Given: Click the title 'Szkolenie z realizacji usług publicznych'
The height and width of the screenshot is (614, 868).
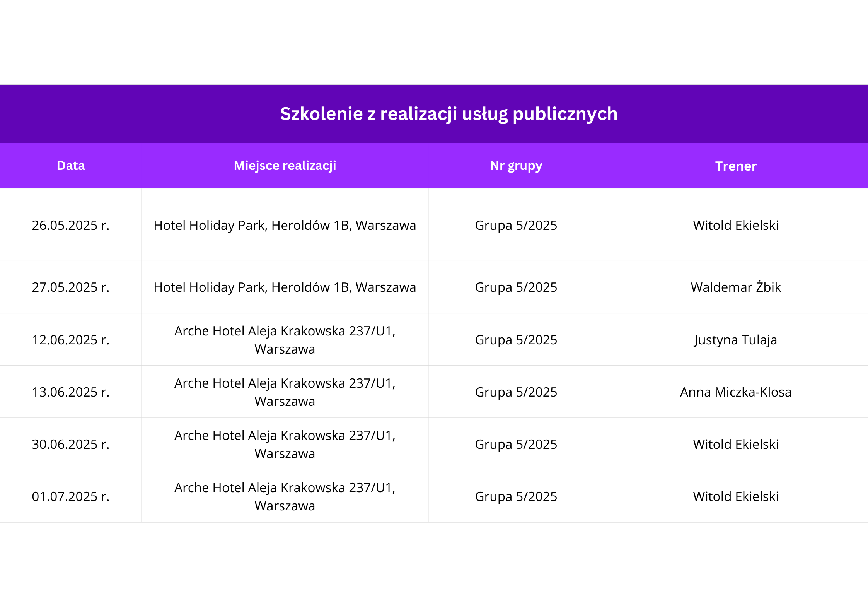Looking at the screenshot, I should 449,114.
